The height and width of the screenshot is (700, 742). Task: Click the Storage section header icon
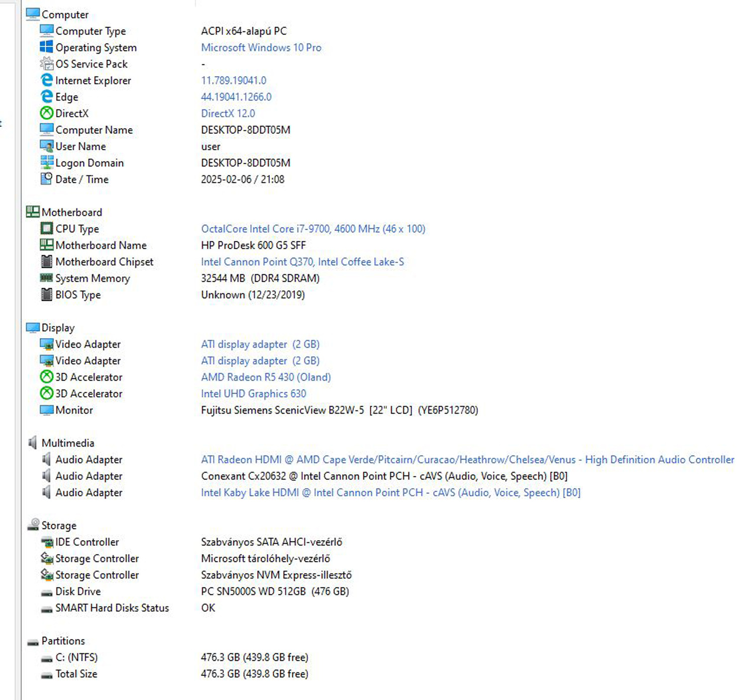point(33,525)
